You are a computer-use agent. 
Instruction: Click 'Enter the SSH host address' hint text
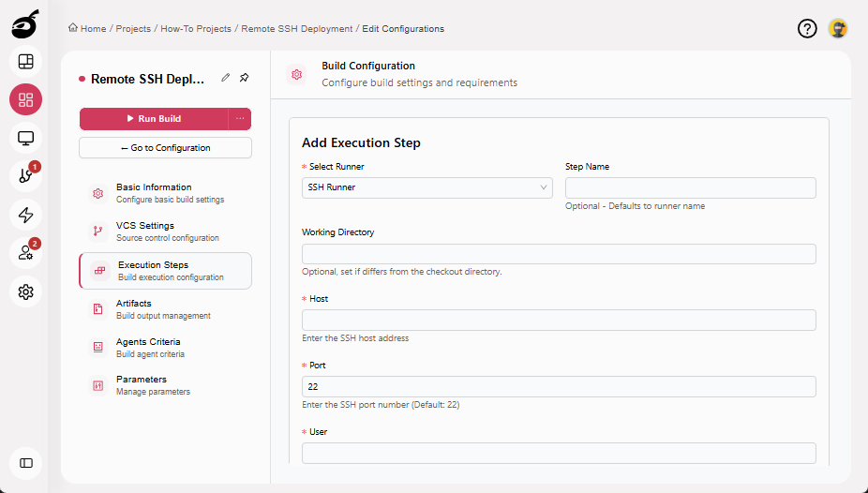[x=355, y=338]
